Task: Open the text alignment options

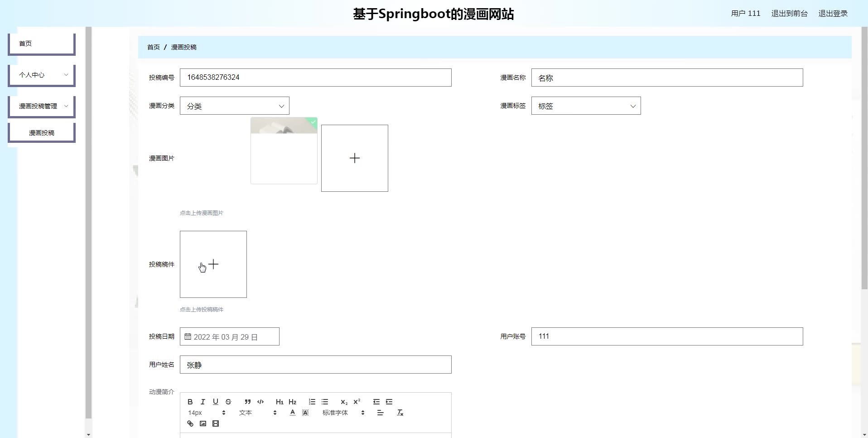Action: [x=381, y=413]
